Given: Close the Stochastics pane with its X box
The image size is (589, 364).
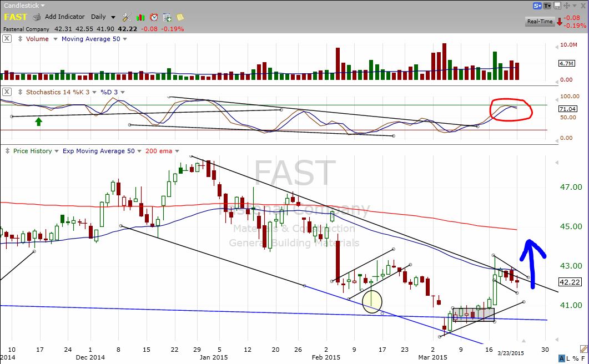Looking at the screenshot, I should coord(7,92).
